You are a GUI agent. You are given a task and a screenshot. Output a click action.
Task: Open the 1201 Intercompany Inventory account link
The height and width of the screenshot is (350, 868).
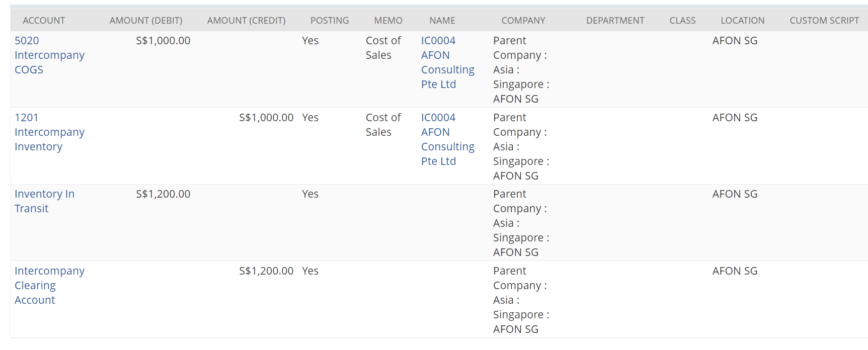tap(49, 132)
